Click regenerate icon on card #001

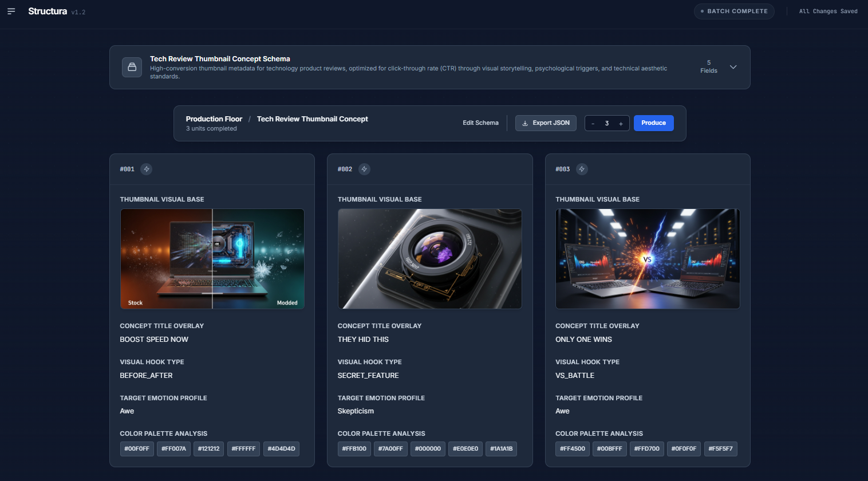point(147,169)
